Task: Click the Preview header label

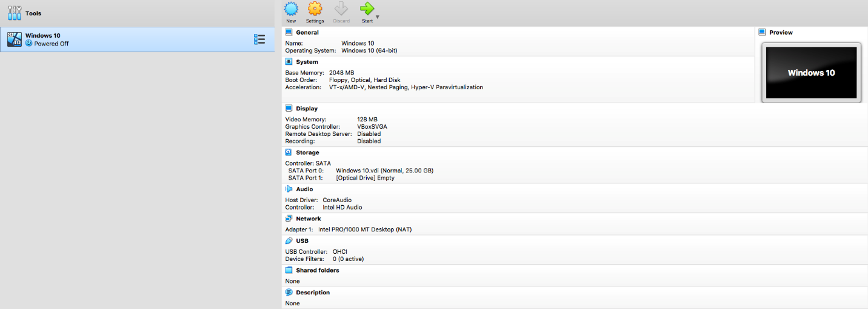Action: [781, 33]
